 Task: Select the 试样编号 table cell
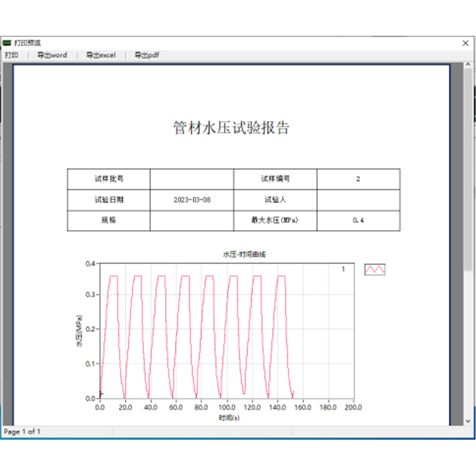(275, 179)
